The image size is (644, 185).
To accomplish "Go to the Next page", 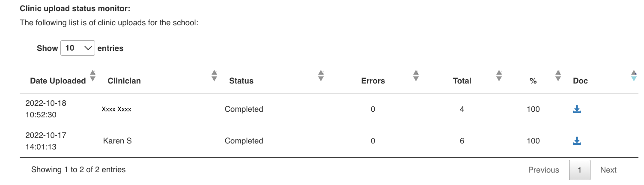I will pos(608,170).
